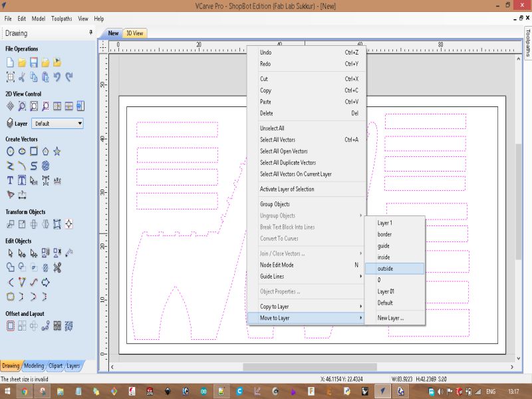This screenshot has height=399, width=532.
Task: Click the Align objects icon
Action: tap(69, 224)
